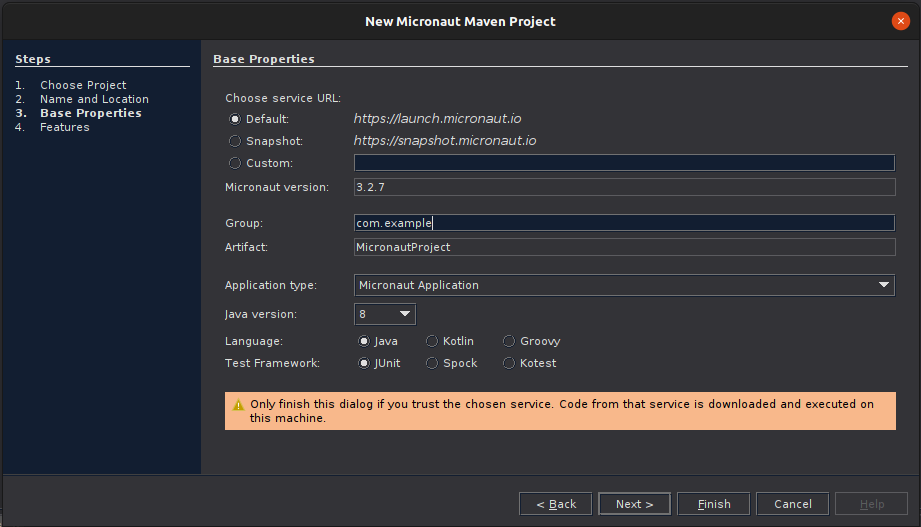Click the Next button
Image resolution: width=921 pixels, height=527 pixels.
pyautogui.click(x=634, y=504)
